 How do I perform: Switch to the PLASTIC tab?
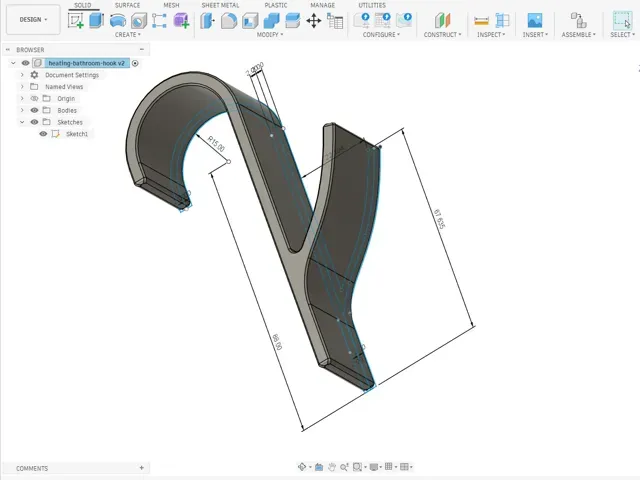pos(276,5)
